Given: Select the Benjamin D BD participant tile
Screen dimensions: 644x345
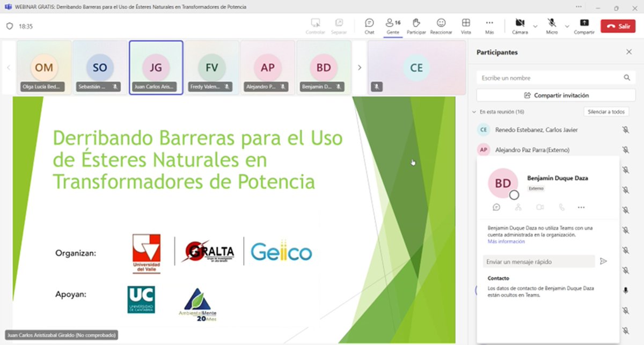Looking at the screenshot, I should tap(324, 67).
